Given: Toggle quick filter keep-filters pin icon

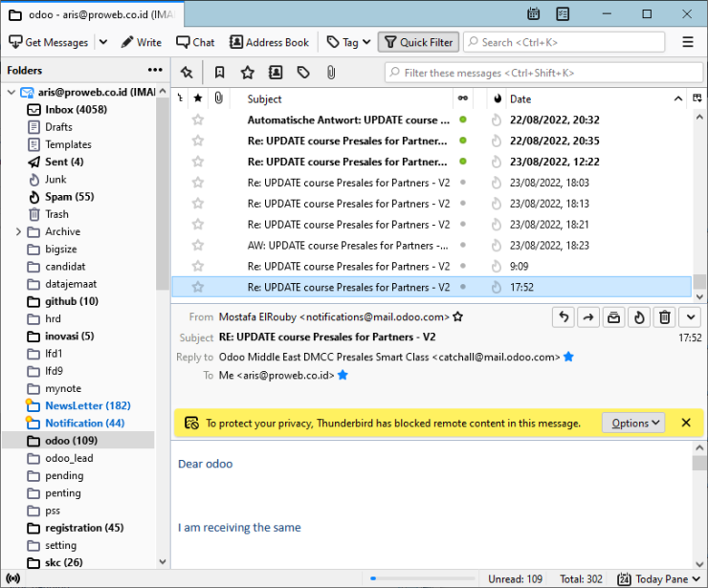Looking at the screenshot, I should pos(187,73).
